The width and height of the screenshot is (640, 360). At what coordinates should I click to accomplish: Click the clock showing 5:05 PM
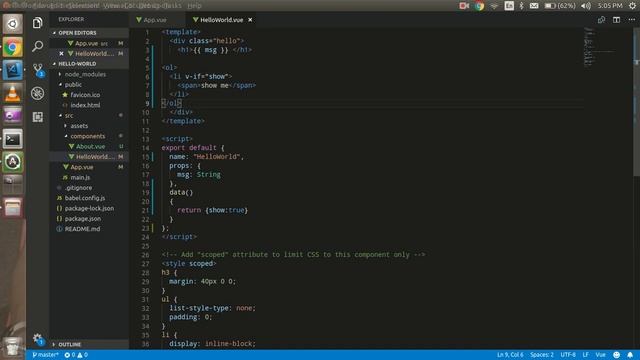tap(610, 6)
